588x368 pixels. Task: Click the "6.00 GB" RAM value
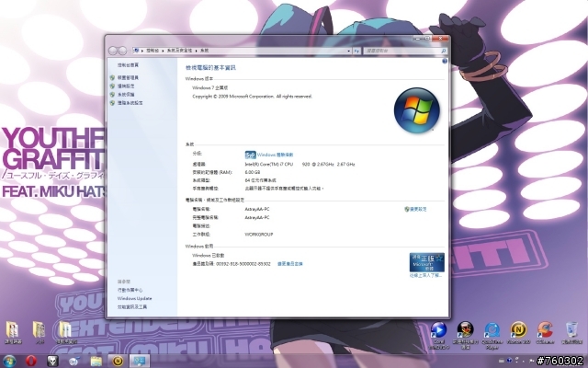[253, 172]
